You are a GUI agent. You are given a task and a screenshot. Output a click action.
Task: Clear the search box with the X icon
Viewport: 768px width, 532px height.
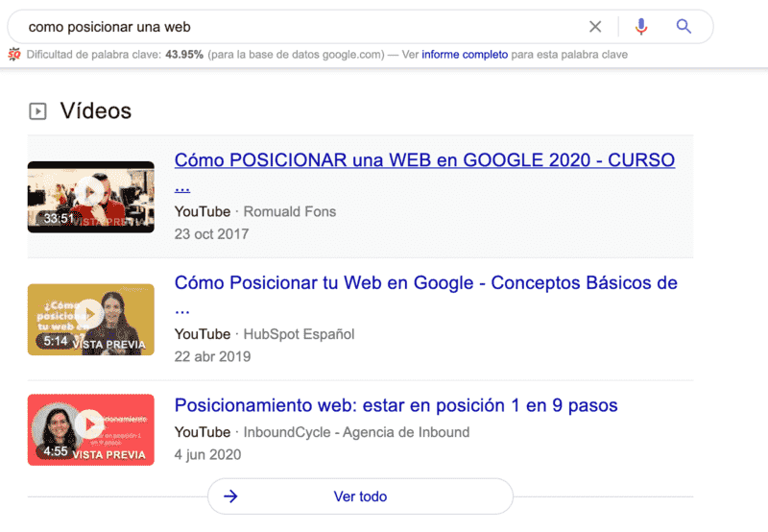[x=594, y=27]
